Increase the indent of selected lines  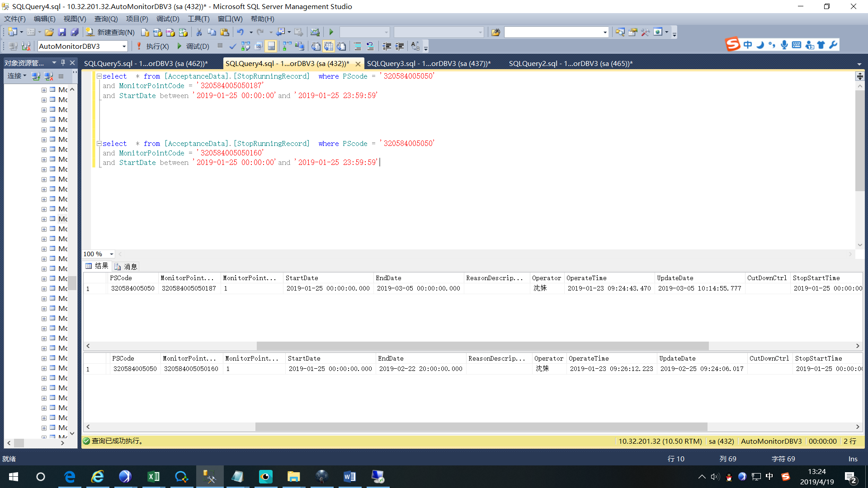coord(399,46)
